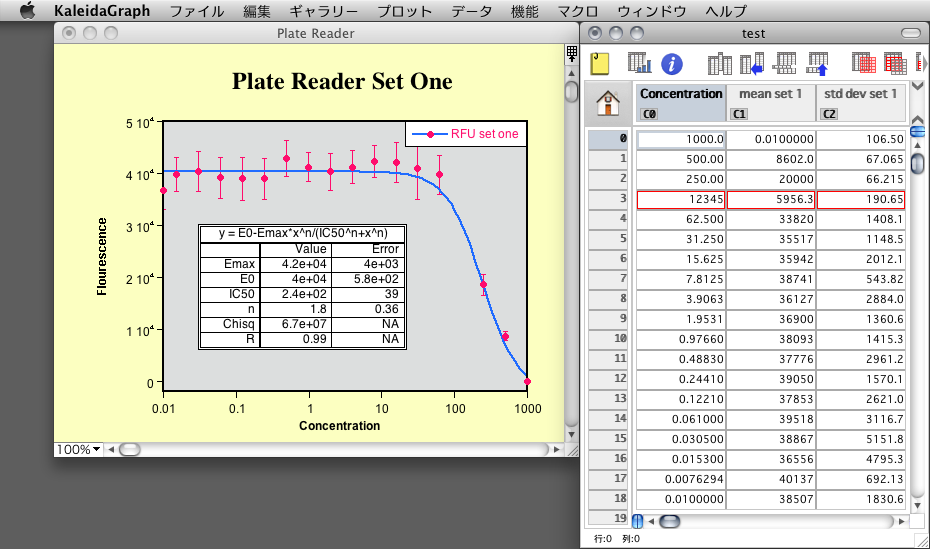
Task: Click the Concentration x-axis label
Action: point(339,426)
